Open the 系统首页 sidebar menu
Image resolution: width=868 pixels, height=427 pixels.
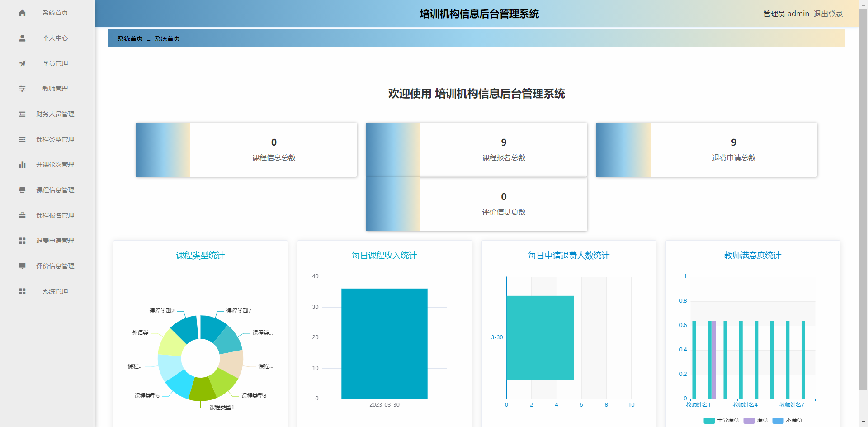click(x=47, y=13)
